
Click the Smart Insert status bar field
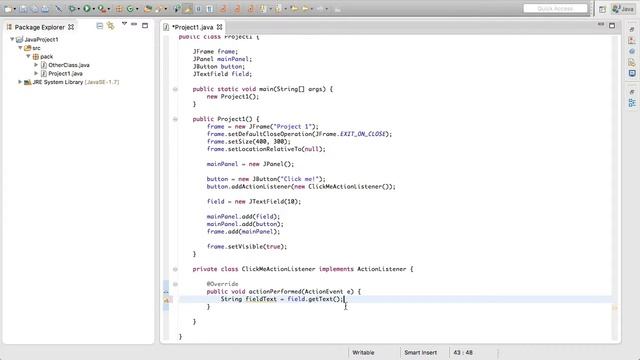420,352
